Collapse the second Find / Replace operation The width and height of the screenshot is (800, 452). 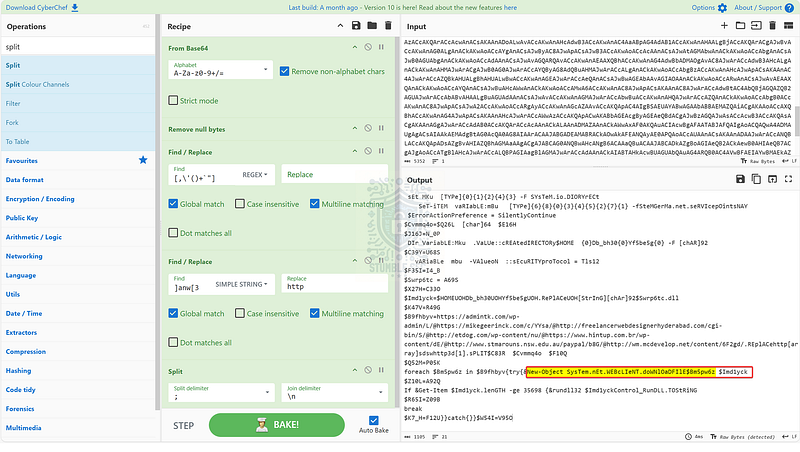pyautogui.click(x=355, y=261)
